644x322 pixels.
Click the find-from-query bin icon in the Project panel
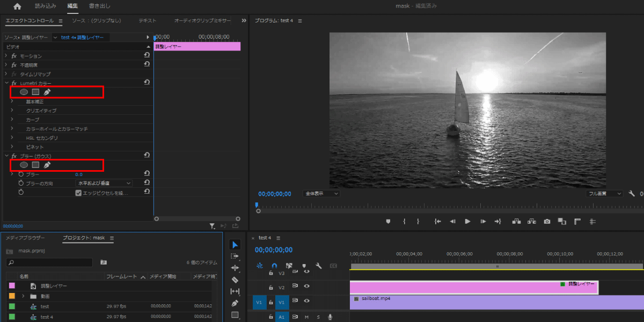(x=104, y=262)
